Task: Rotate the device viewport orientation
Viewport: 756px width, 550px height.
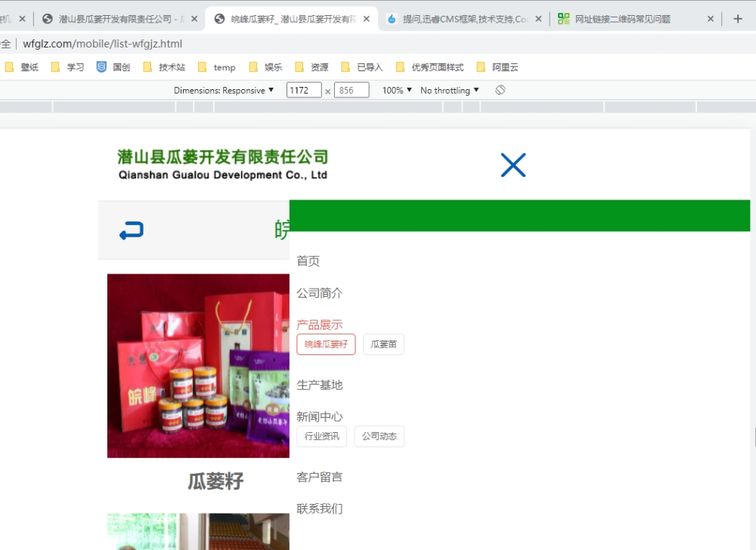Action: [500, 90]
